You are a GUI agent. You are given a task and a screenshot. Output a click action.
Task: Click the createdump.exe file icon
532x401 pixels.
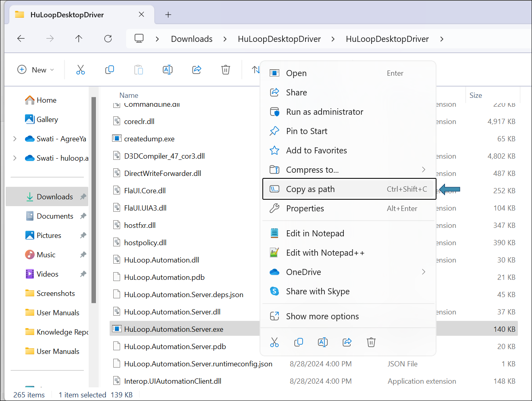pyautogui.click(x=116, y=138)
